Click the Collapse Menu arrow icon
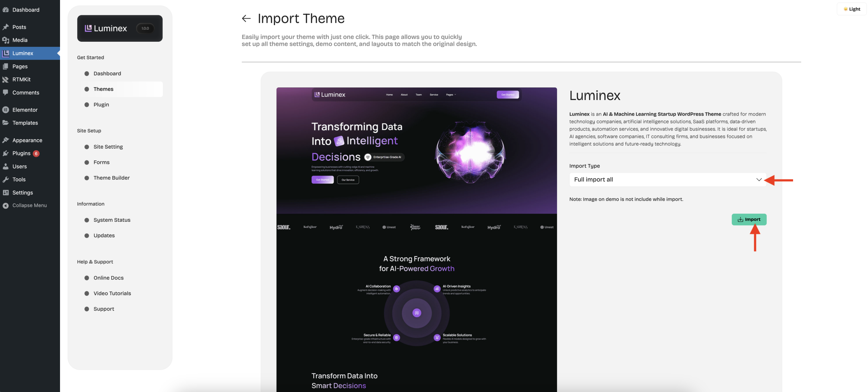The height and width of the screenshot is (392, 868). point(5,205)
